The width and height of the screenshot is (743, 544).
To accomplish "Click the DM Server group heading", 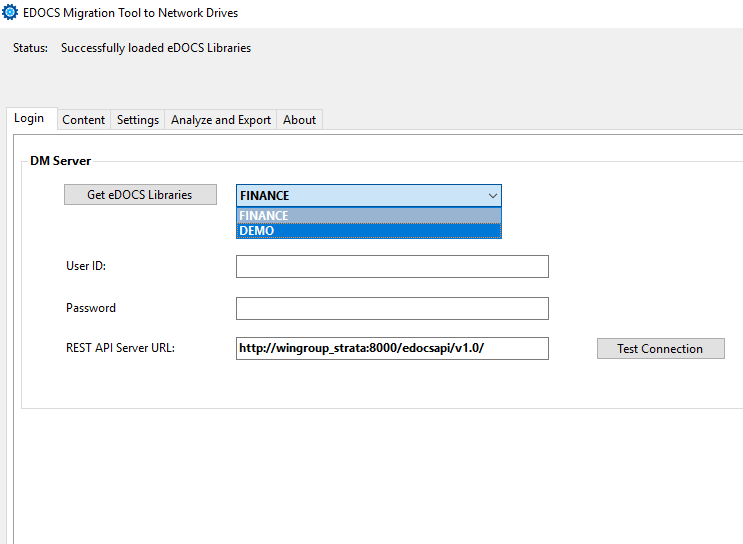I will tap(61, 161).
